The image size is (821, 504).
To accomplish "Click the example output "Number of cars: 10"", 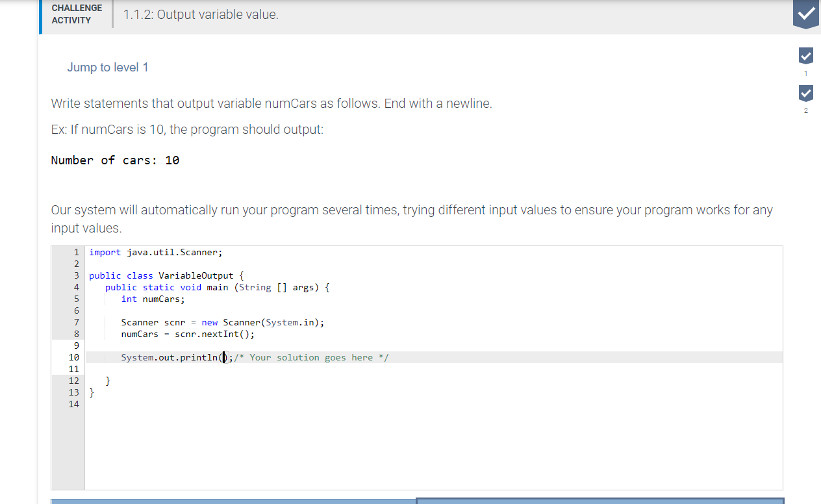I will [x=115, y=160].
